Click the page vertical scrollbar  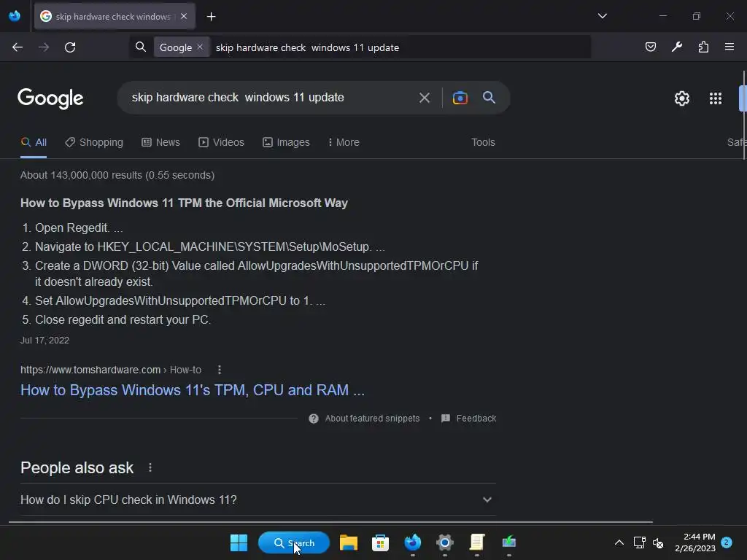point(743,115)
